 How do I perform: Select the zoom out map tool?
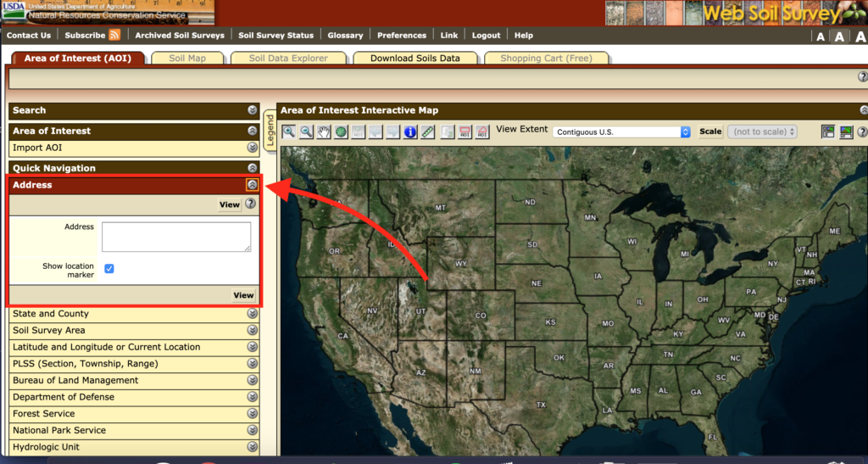click(x=306, y=131)
